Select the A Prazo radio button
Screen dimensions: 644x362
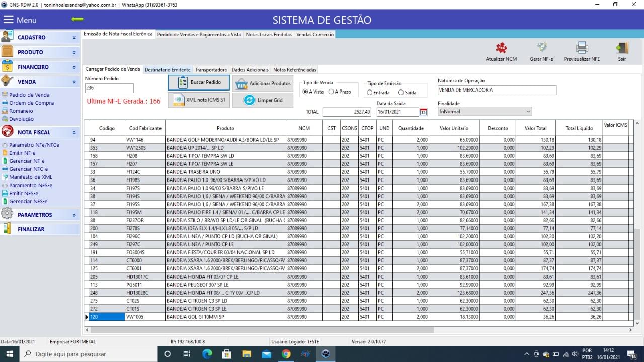[x=331, y=92]
